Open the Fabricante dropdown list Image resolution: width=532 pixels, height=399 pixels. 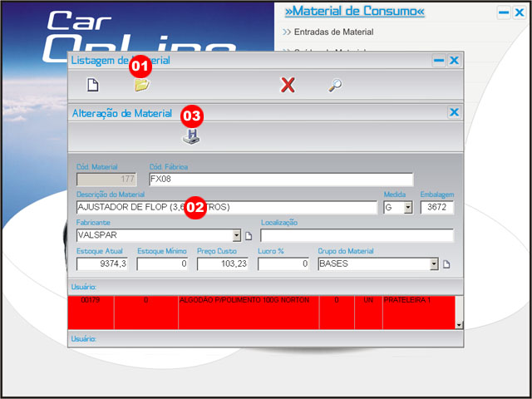pyautogui.click(x=236, y=236)
